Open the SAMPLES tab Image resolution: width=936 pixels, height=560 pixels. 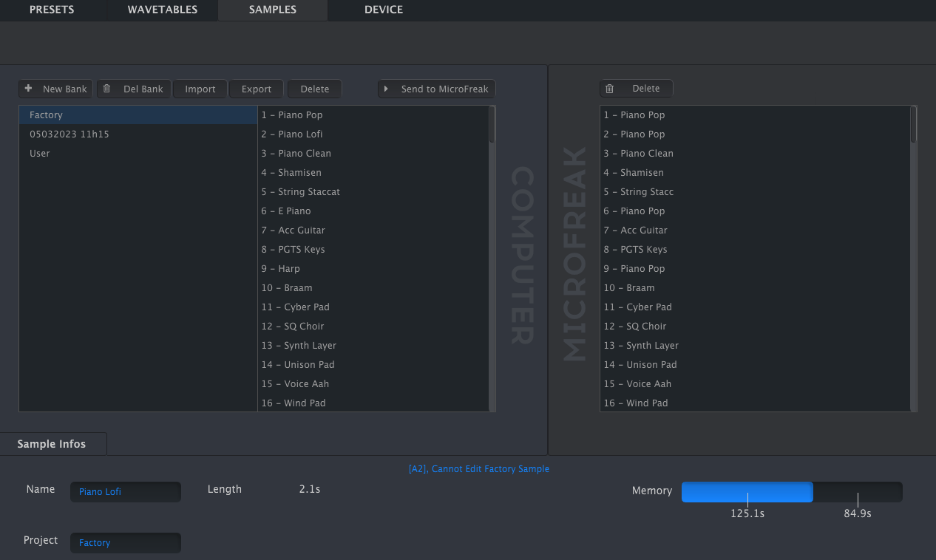pos(273,10)
